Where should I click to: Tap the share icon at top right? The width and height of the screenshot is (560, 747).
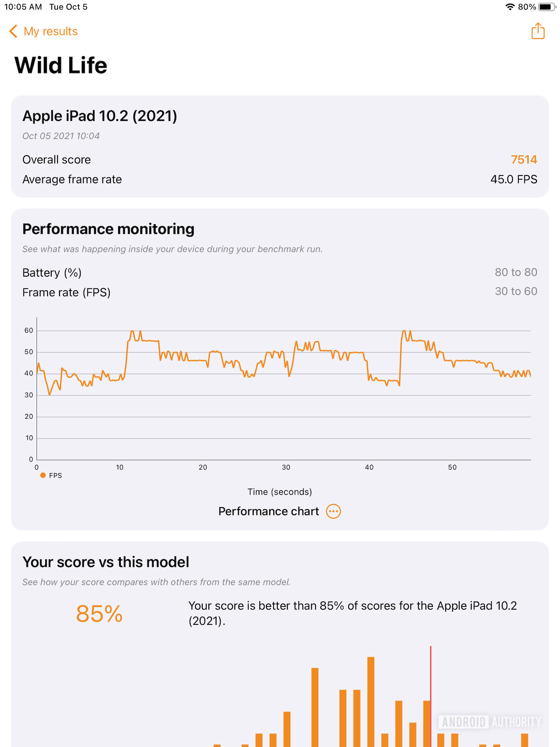[x=538, y=31]
